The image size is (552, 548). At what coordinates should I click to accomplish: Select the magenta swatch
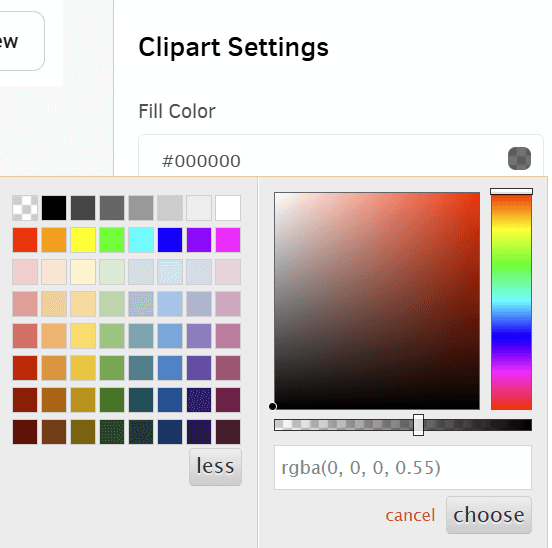click(x=228, y=240)
